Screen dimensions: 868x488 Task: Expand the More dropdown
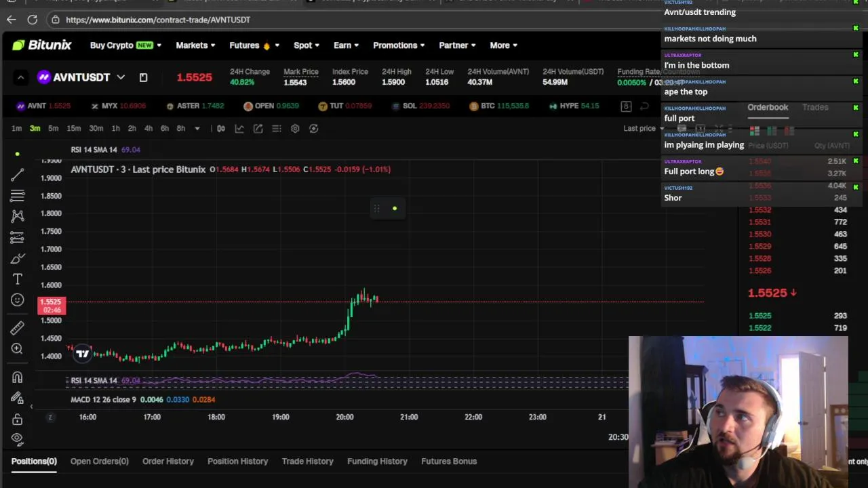pyautogui.click(x=503, y=45)
